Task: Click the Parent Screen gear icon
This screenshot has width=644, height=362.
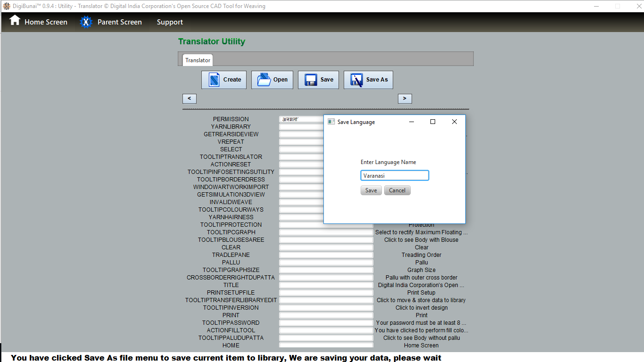Action: [86, 22]
